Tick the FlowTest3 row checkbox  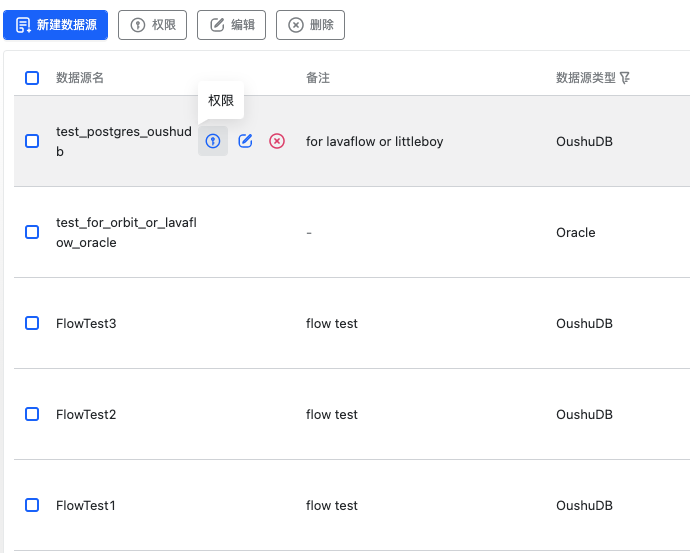(32, 323)
